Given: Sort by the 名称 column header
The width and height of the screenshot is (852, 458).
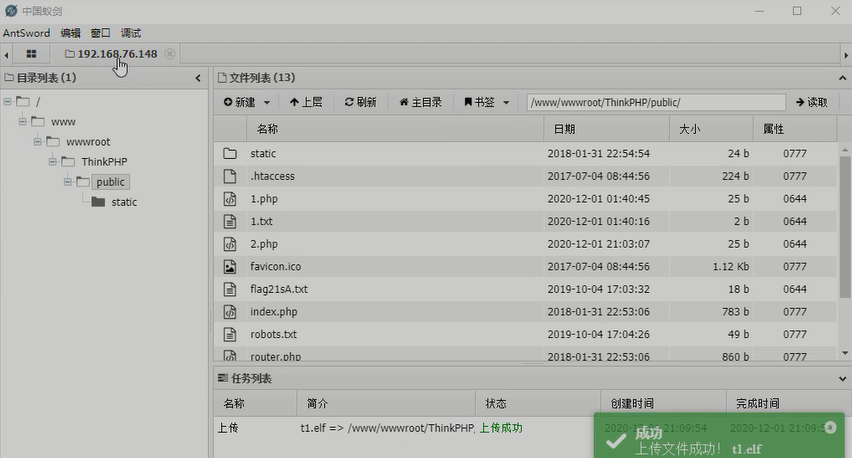Looking at the screenshot, I should 267,129.
